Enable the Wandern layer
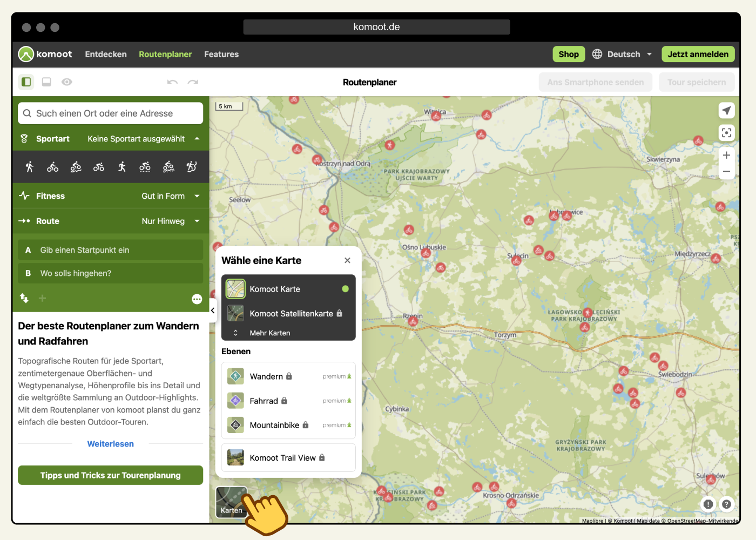The height and width of the screenshot is (540, 756). [288, 376]
